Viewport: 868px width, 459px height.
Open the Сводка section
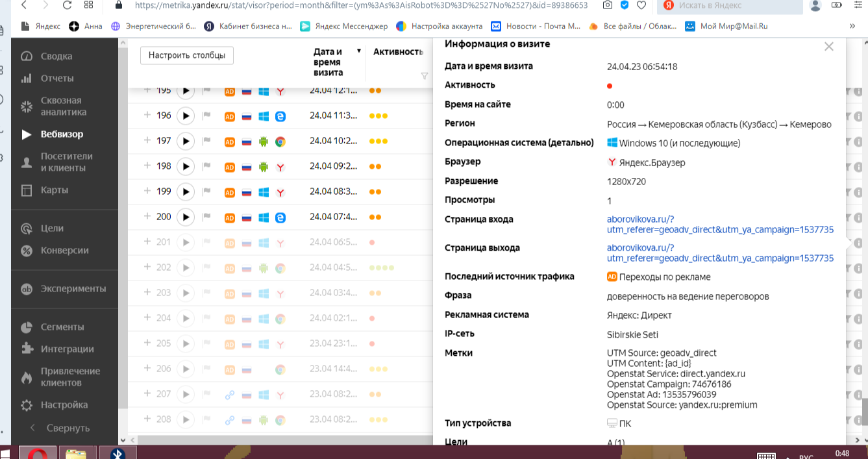(56, 56)
